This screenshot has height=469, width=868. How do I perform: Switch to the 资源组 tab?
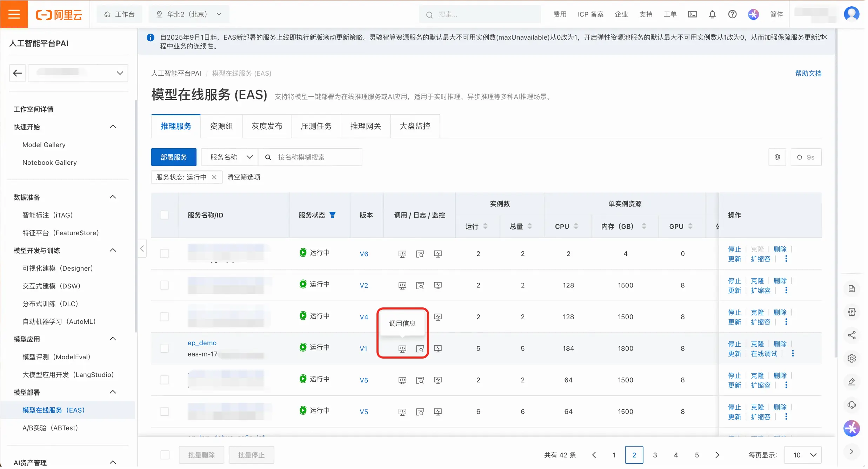(x=222, y=127)
